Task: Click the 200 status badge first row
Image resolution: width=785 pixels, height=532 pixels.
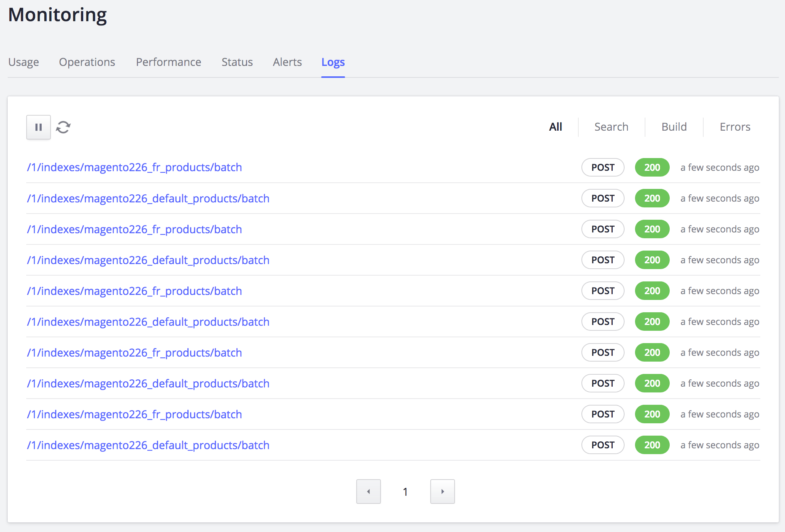Action: click(x=651, y=167)
